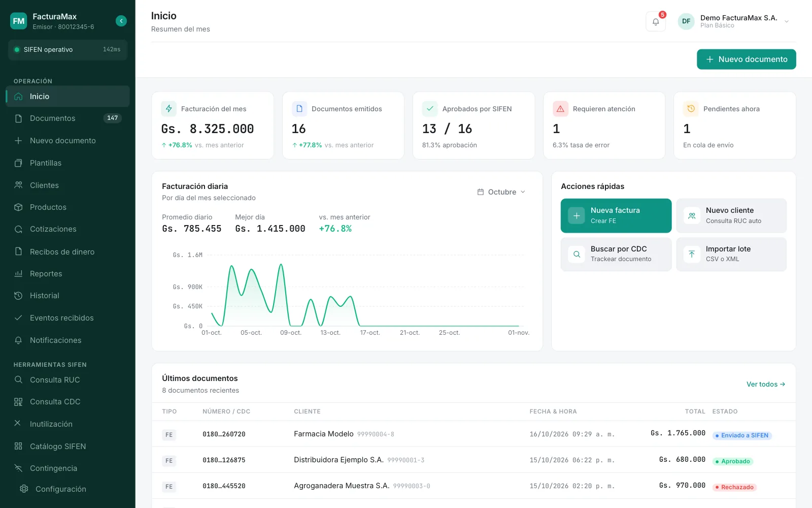The width and height of the screenshot is (812, 508).
Task: Click the Requieren atención warning icon
Action: [x=560, y=109]
